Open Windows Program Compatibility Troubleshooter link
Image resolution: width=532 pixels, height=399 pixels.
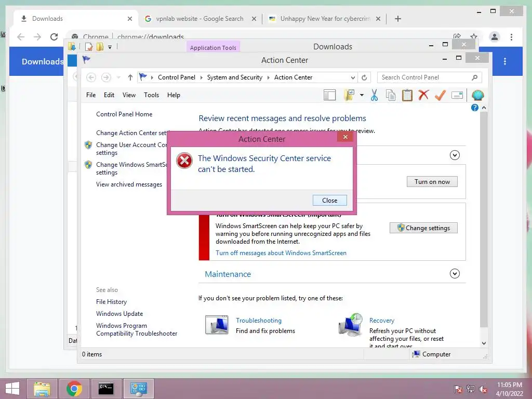[137, 329]
